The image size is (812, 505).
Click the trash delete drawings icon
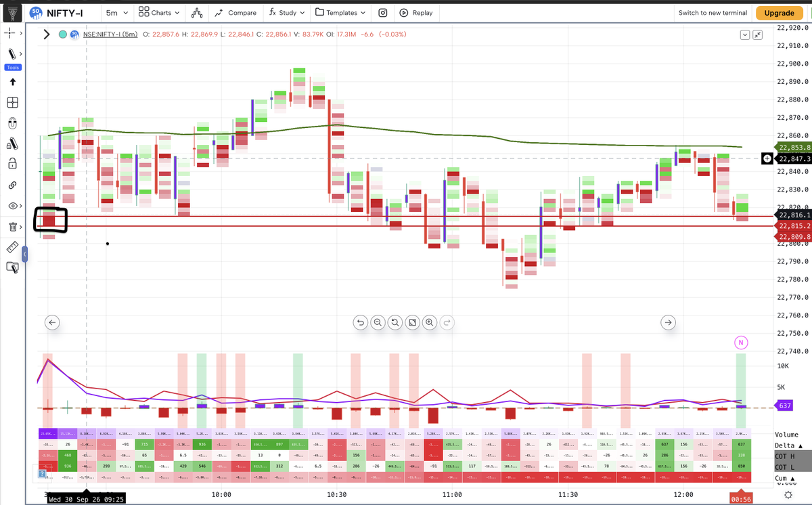pyautogui.click(x=12, y=226)
